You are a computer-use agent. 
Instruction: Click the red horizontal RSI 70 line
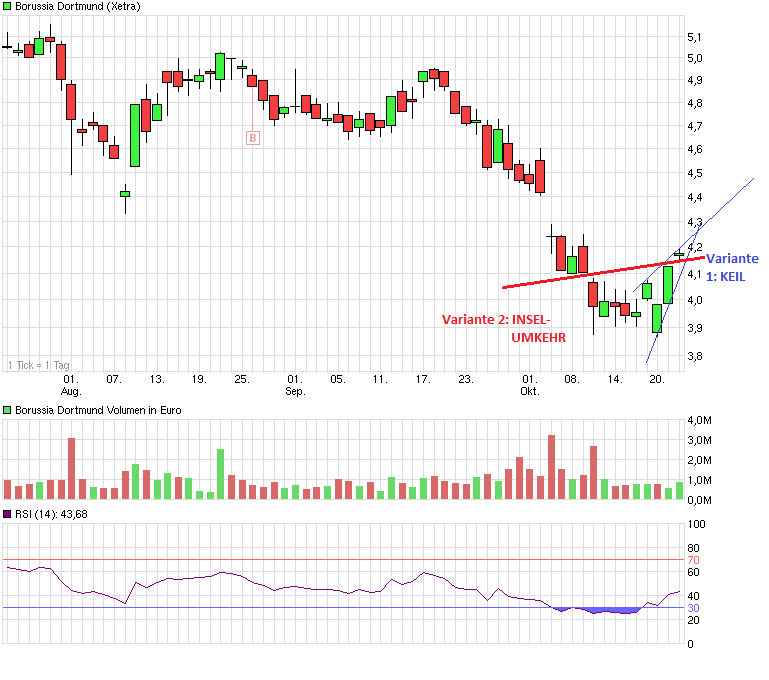[343, 559]
